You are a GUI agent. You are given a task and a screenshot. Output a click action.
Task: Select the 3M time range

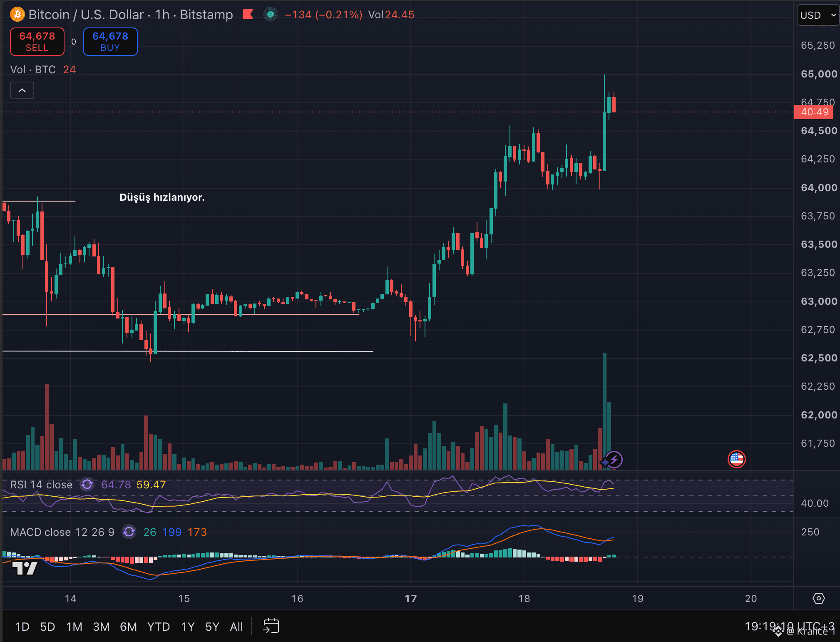point(101,627)
